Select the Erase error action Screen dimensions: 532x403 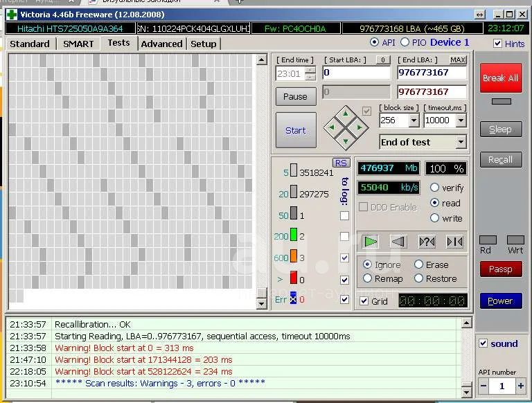point(418,265)
